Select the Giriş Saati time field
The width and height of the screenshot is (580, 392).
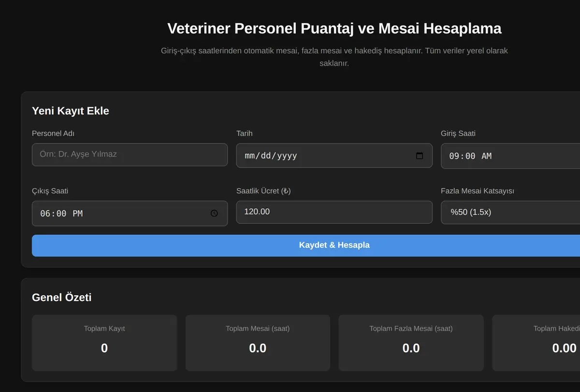[x=510, y=156]
